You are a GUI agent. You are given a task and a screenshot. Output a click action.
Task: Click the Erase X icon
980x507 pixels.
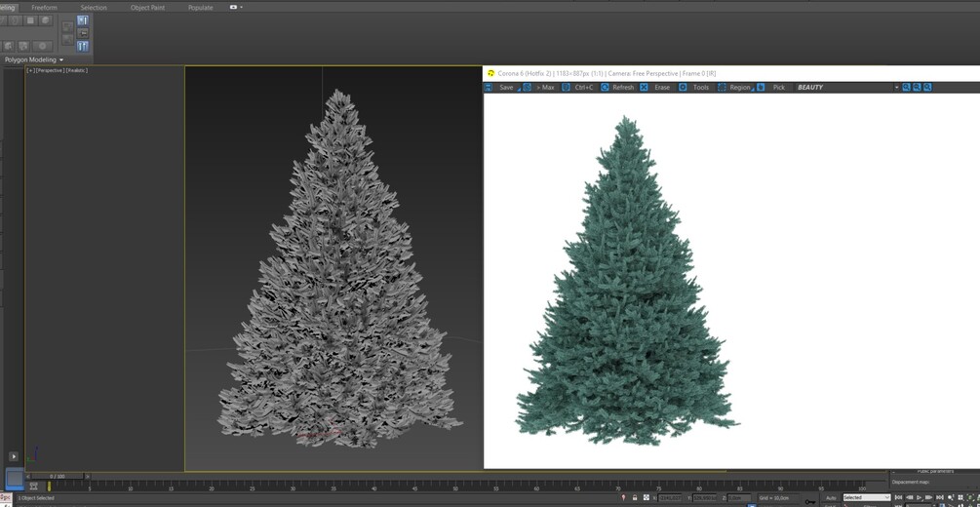click(644, 88)
